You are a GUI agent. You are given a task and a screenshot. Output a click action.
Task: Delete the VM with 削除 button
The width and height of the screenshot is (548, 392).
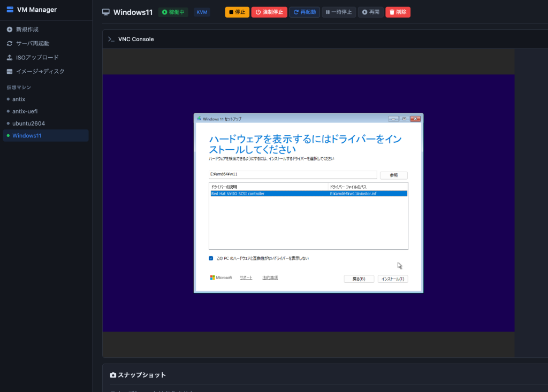click(398, 12)
